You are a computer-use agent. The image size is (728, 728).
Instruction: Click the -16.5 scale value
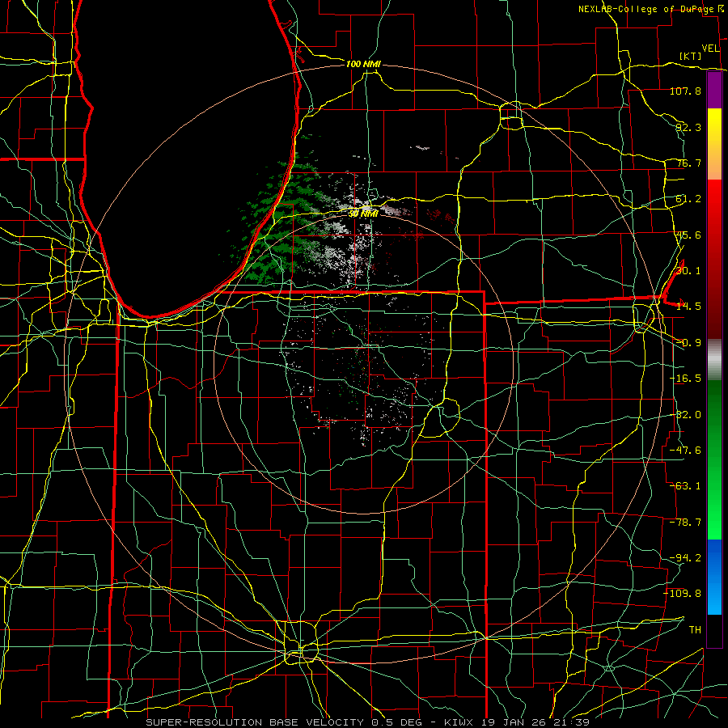coord(685,379)
